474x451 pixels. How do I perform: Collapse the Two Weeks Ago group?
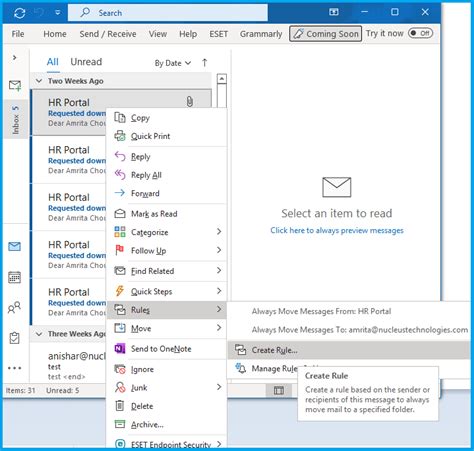click(39, 81)
